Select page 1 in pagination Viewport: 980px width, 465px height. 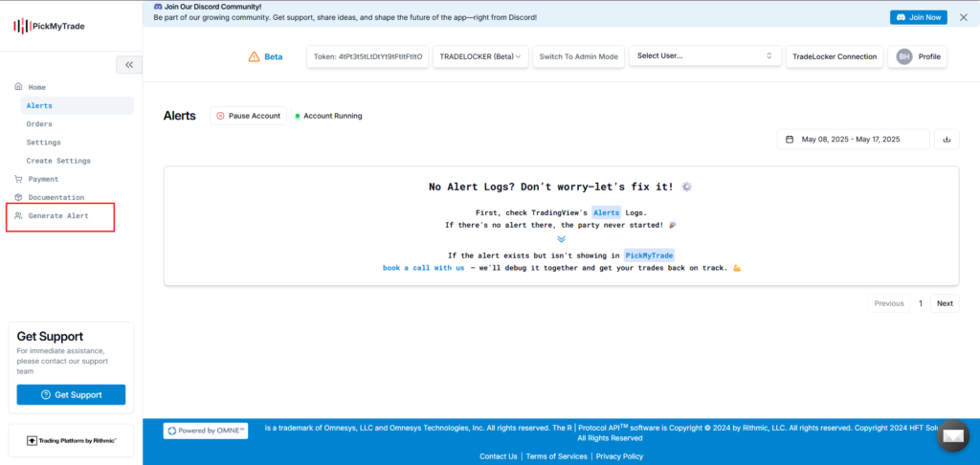(920, 303)
